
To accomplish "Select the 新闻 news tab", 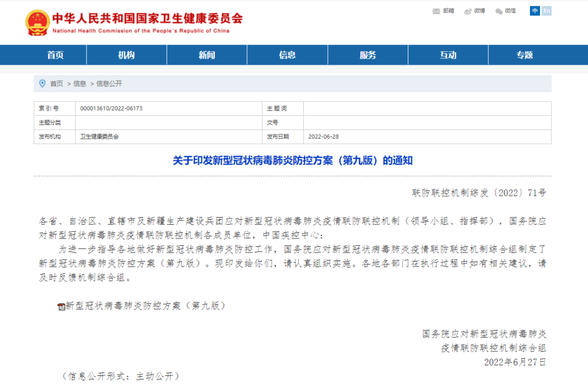I will [207, 54].
